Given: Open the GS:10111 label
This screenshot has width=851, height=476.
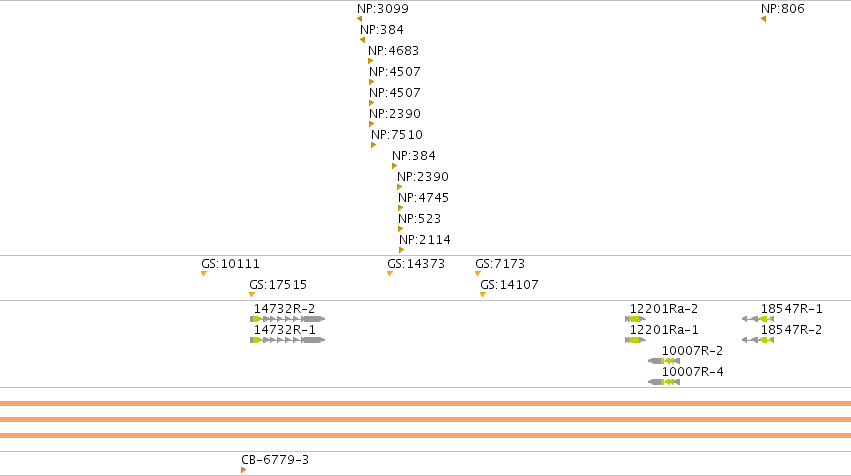Looking at the screenshot, I should pyautogui.click(x=230, y=264).
